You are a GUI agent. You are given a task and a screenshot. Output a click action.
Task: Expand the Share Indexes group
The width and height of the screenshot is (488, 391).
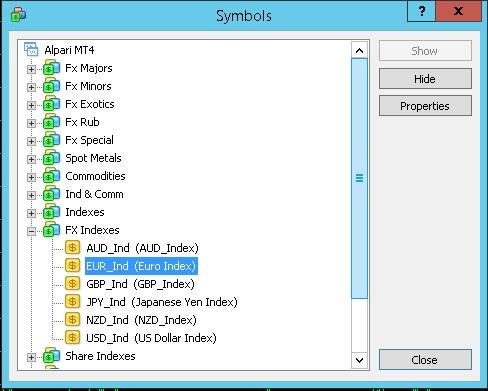[x=31, y=357]
